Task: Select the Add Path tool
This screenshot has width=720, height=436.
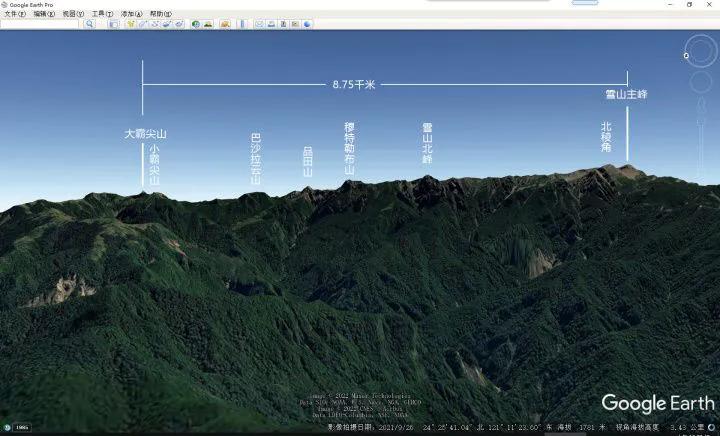Action: coord(155,24)
